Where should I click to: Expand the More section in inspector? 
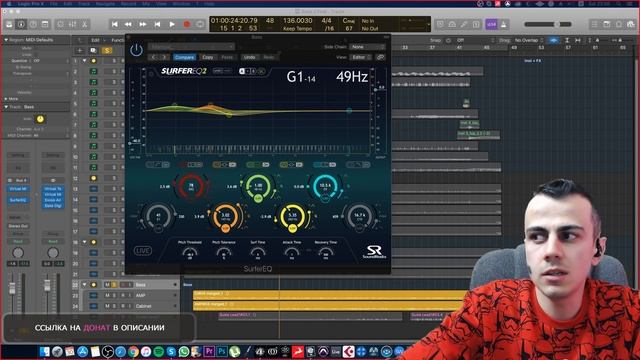click(x=6, y=99)
